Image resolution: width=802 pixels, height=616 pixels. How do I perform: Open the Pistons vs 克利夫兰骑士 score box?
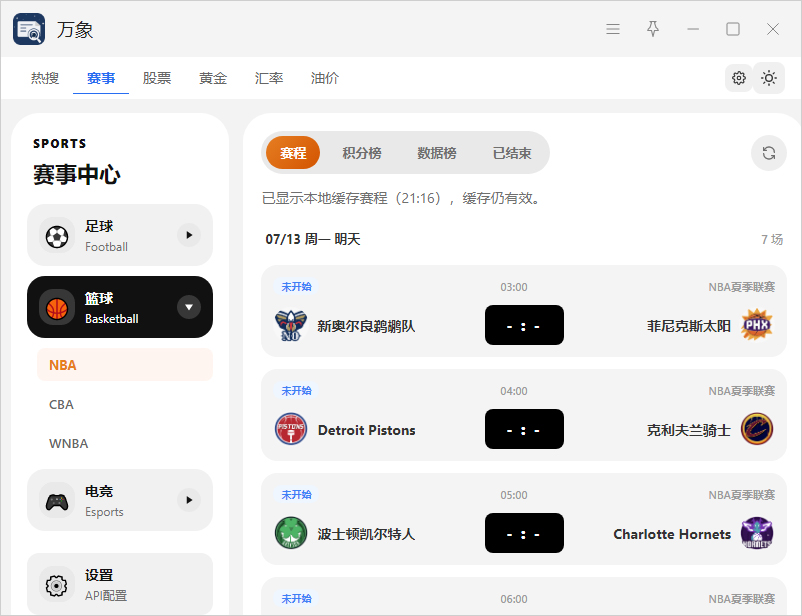click(524, 429)
